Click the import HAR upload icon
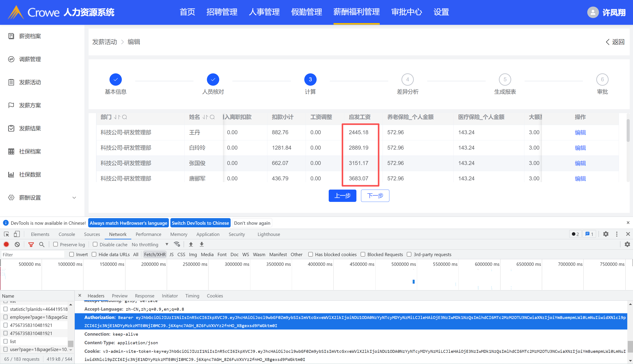 click(x=191, y=244)
